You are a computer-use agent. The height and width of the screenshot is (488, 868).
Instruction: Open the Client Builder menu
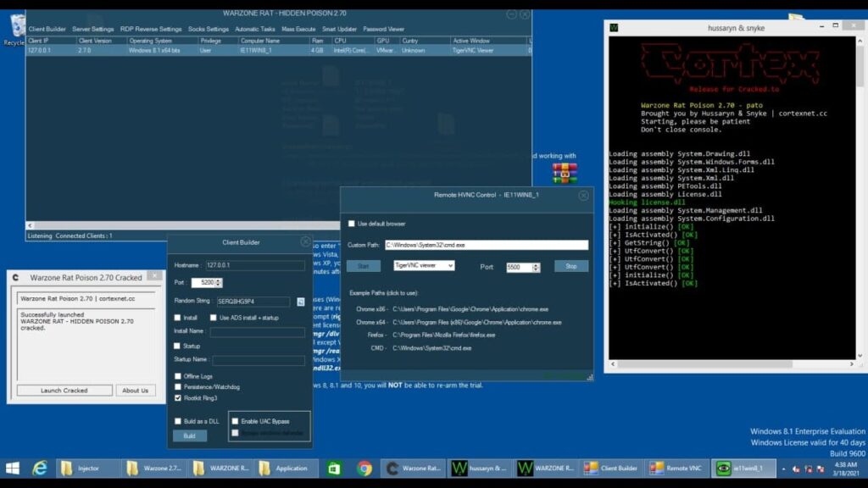click(x=47, y=30)
